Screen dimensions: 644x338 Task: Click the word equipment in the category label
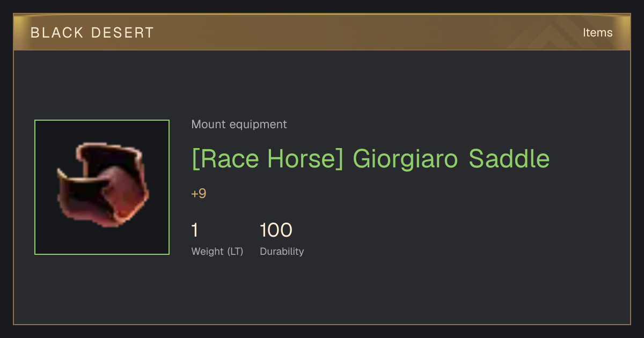click(x=258, y=125)
